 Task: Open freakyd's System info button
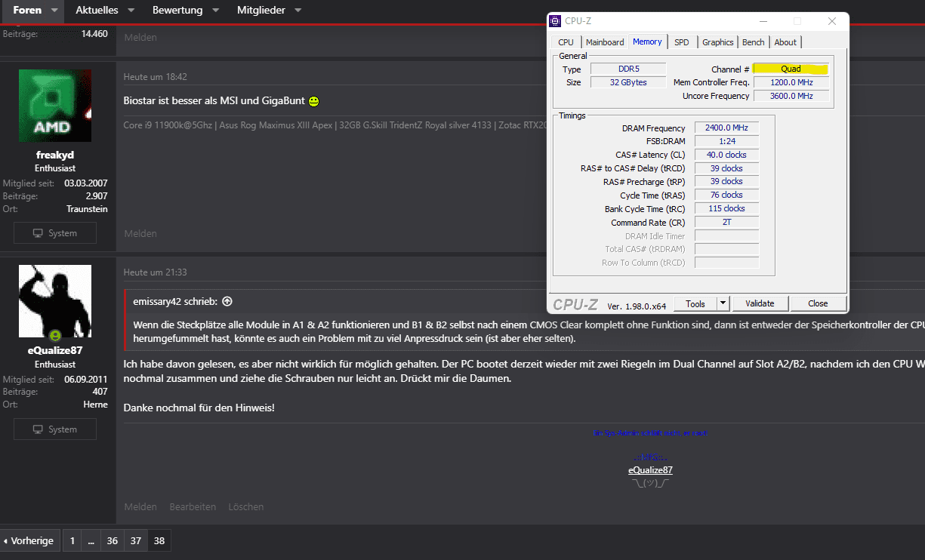[x=55, y=233]
